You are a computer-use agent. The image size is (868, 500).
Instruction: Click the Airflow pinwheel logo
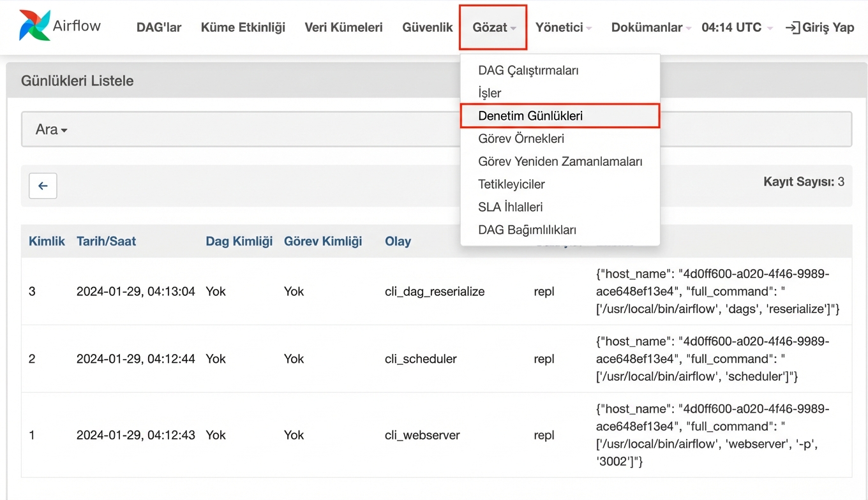coord(35,26)
